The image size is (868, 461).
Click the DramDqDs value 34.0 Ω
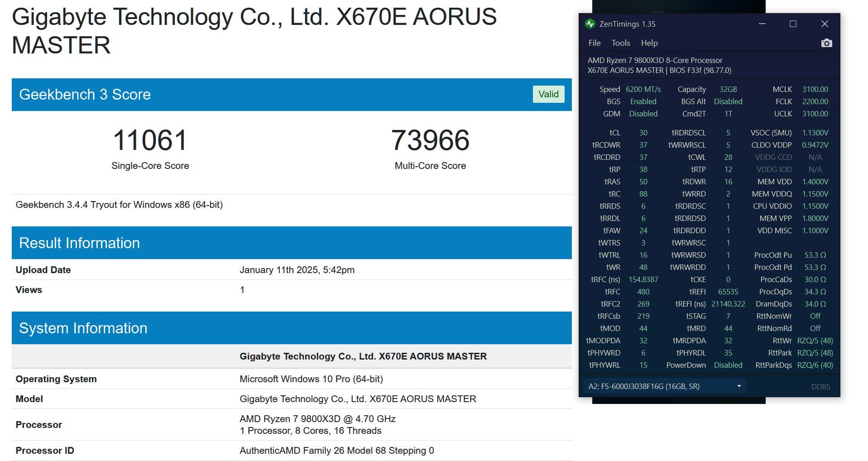[815, 304]
